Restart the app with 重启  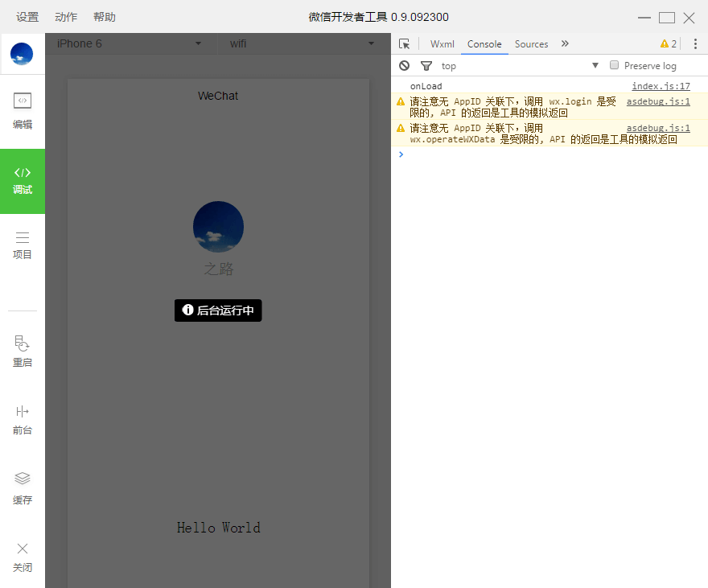(x=23, y=352)
